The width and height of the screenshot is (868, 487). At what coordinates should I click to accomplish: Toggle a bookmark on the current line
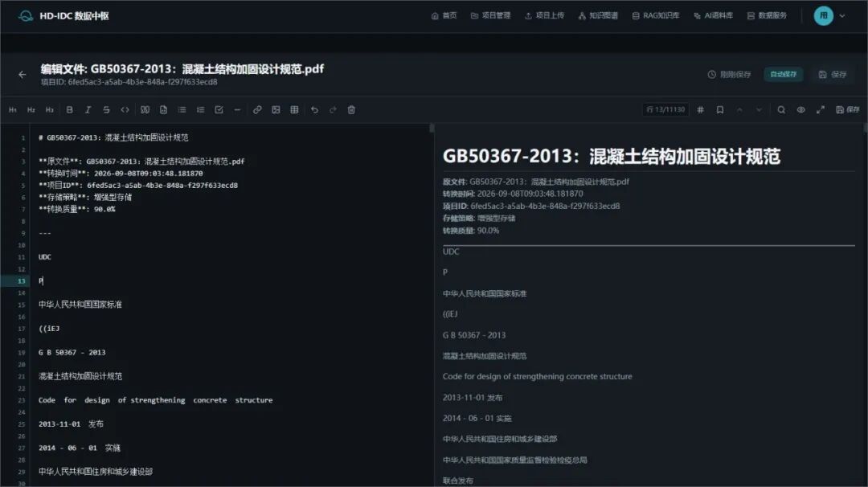tap(720, 109)
